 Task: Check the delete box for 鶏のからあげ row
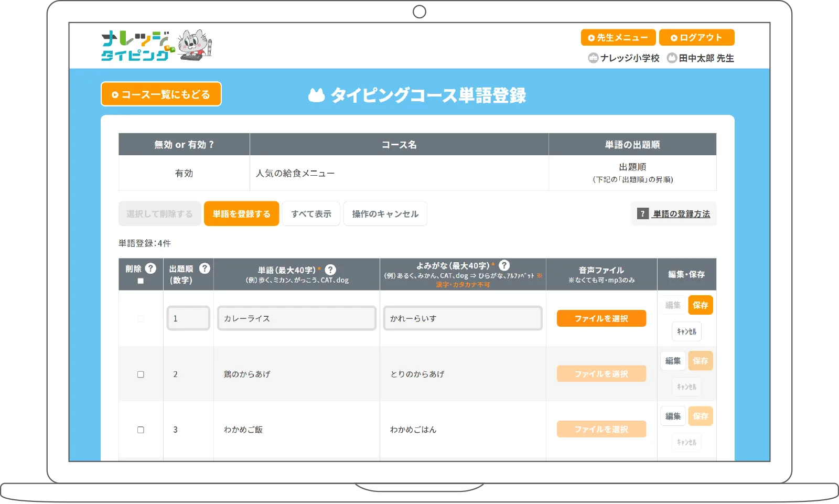click(x=141, y=374)
